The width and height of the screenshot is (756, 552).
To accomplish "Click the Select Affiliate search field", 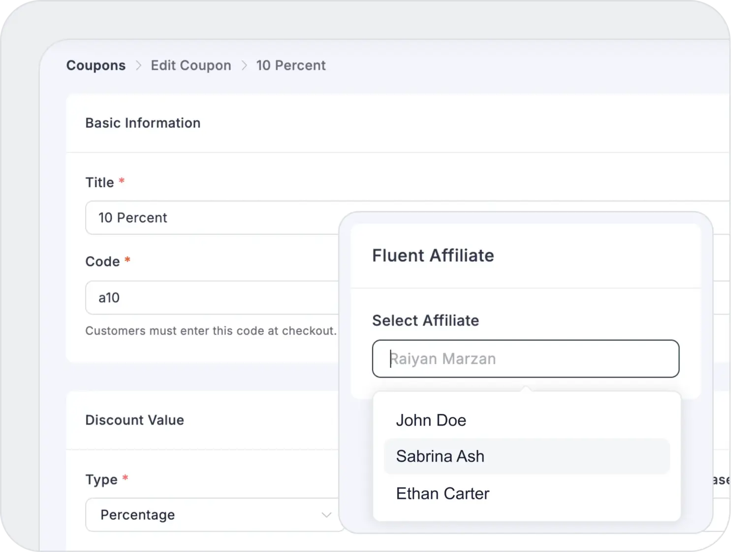I will point(526,358).
